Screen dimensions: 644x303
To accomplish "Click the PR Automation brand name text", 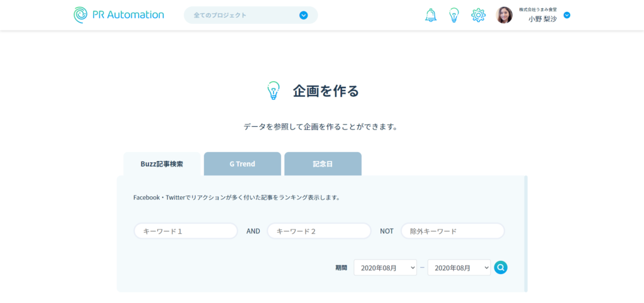I will (130, 15).
